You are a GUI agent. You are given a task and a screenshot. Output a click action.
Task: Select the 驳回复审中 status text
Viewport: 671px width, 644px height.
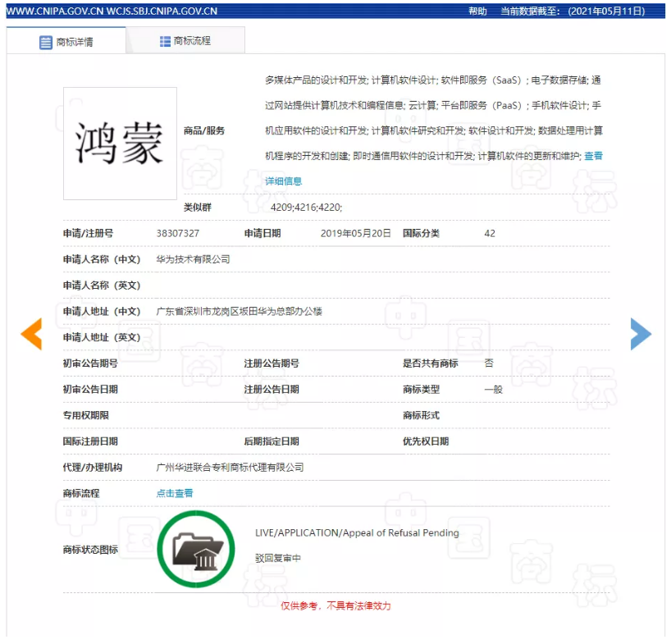[278, 558]
